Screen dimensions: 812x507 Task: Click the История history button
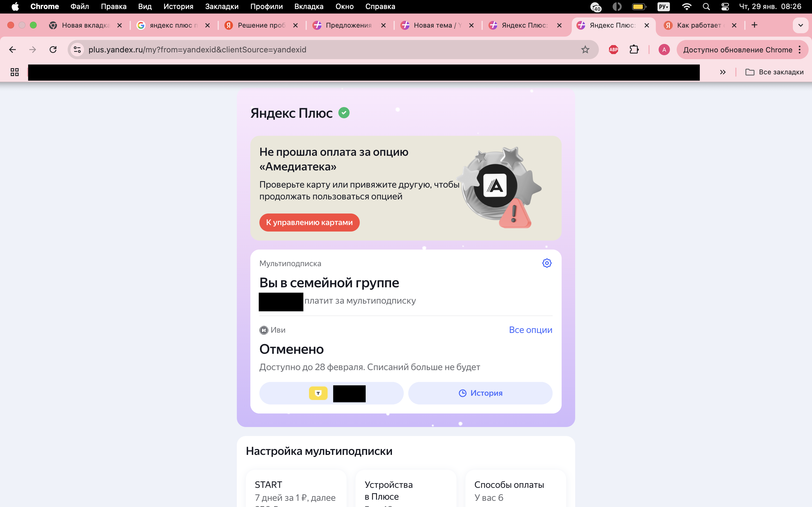(480, 393)
